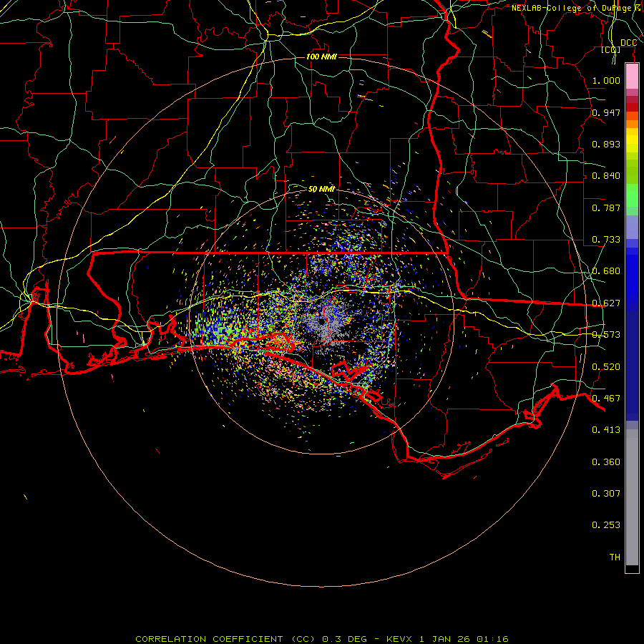Click the 0.733 scale value
This screenshot has width=644, height=644.
pos(606,240)
